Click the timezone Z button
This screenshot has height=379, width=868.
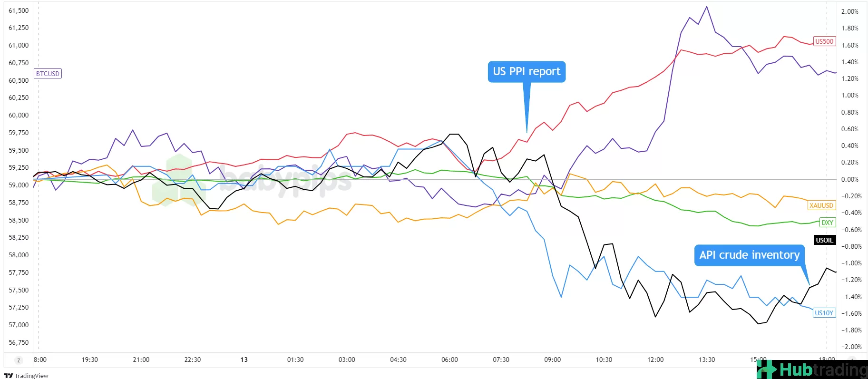pyautogui.click(x=19, y=360)
